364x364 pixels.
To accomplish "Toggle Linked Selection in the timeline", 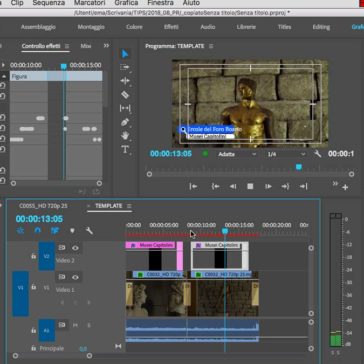I will click(55, 230).
